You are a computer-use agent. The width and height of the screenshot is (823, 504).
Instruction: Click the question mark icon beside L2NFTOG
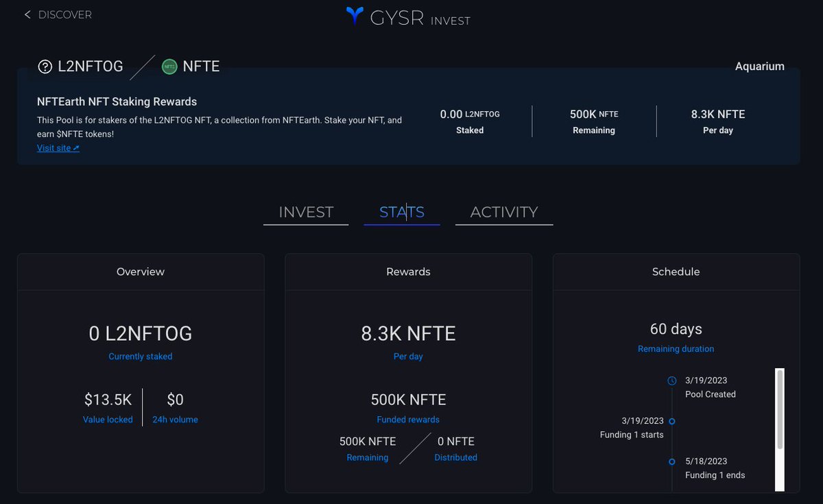point(45,67)
